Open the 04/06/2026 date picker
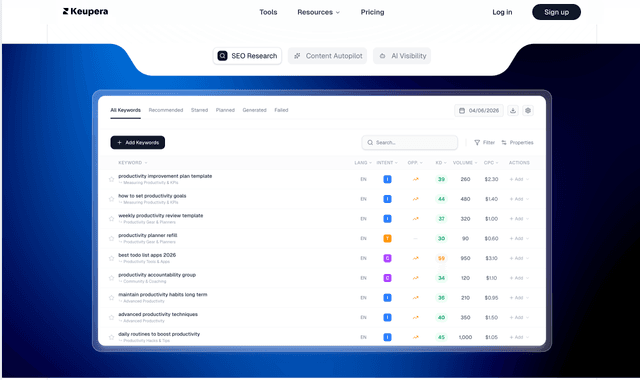 pyautogui.click(x=479, y=111)
